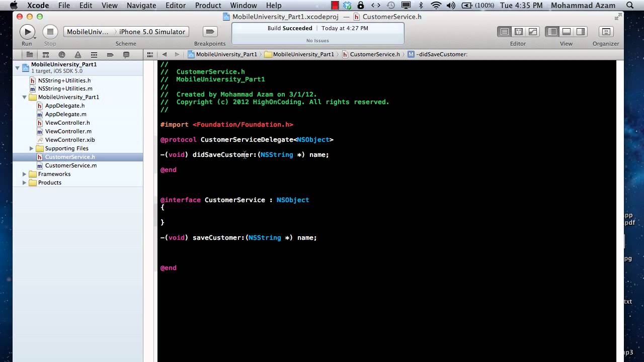Open the Editor menu

coord(176,6)
